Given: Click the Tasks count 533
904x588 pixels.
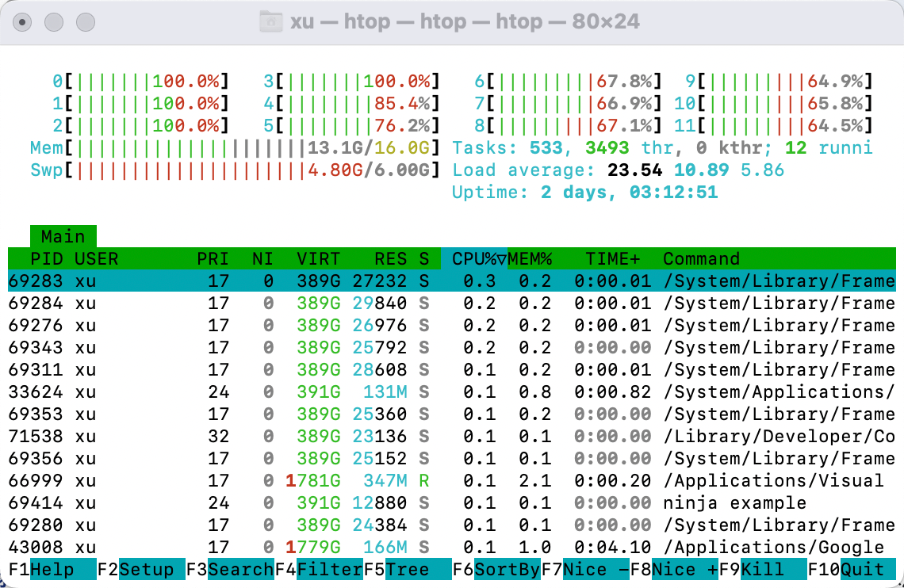Looking at the screenshot, I should point(546,148).
